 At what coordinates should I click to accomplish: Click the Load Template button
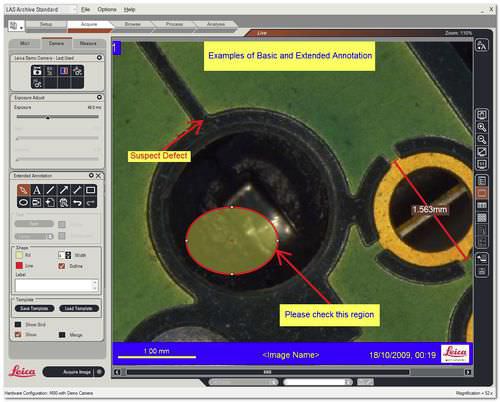[x=79, y=309]
